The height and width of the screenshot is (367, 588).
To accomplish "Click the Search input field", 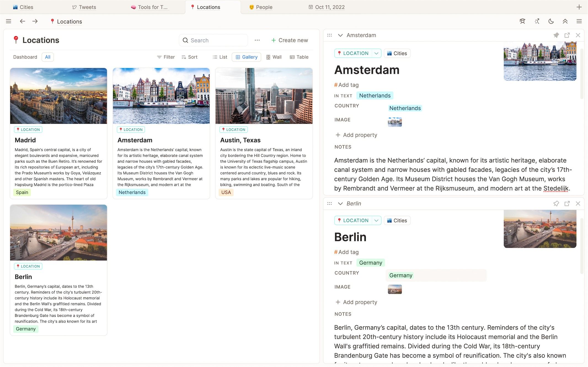I will pos(213,40).
